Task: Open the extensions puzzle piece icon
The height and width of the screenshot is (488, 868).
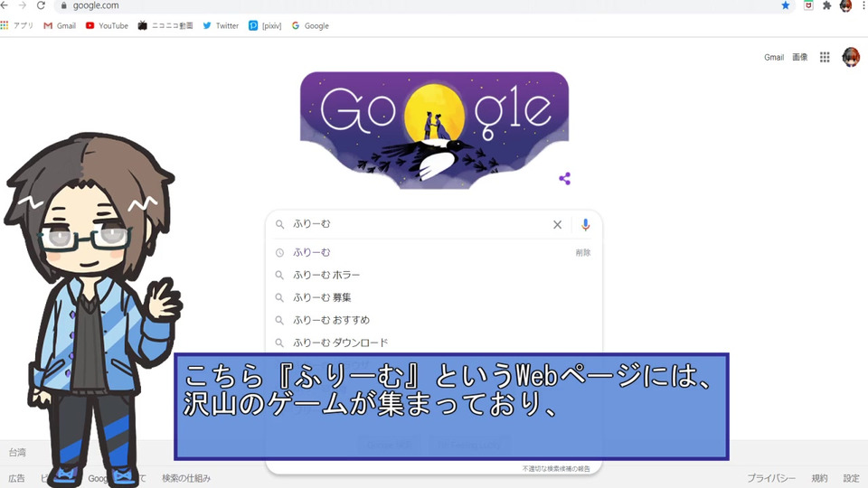Action: tap(826, 5)
